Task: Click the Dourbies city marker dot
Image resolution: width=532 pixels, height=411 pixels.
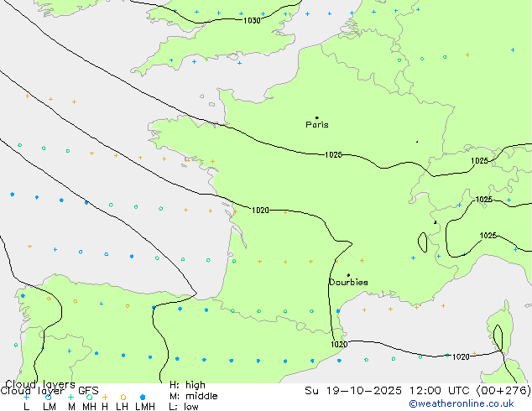Action: 348,275
